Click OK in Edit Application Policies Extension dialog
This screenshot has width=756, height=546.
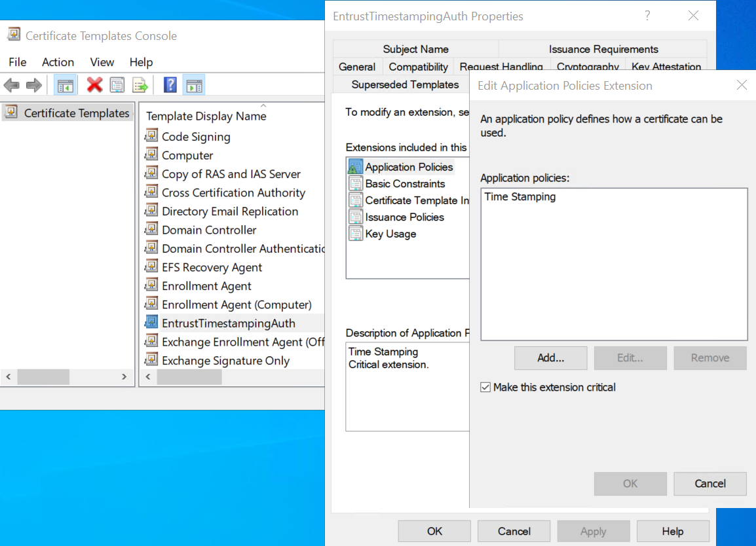click(x=630, y=484)
